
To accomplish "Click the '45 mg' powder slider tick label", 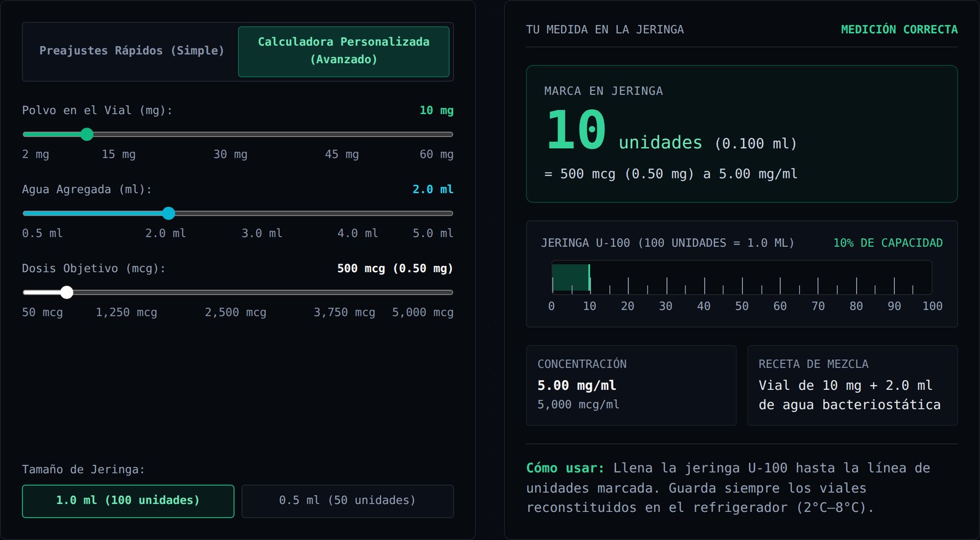I will [342, 154].
